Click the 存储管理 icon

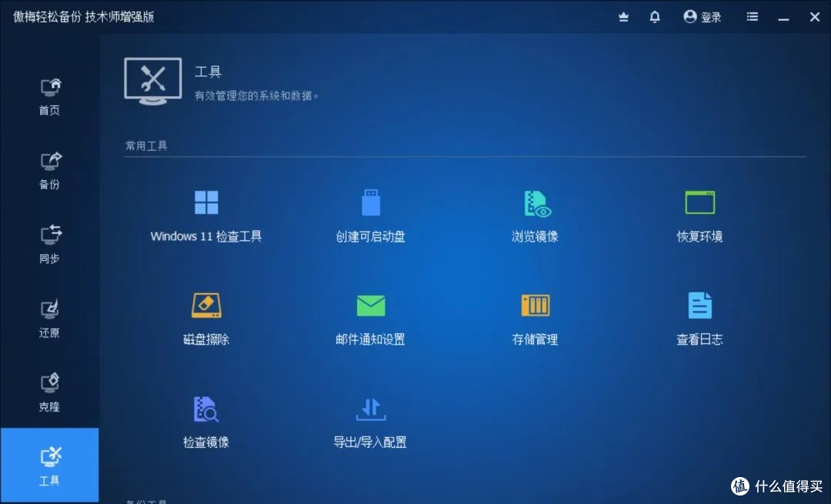coord(536,305)
